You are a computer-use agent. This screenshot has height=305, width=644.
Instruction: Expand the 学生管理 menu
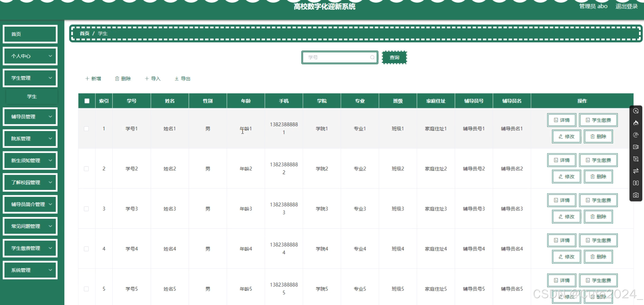click(x=30, y=78)
